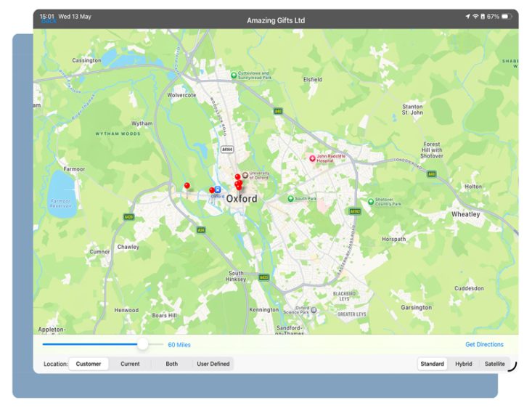
Task: Click the 60 Miles distance label
Action: (179, 345)
